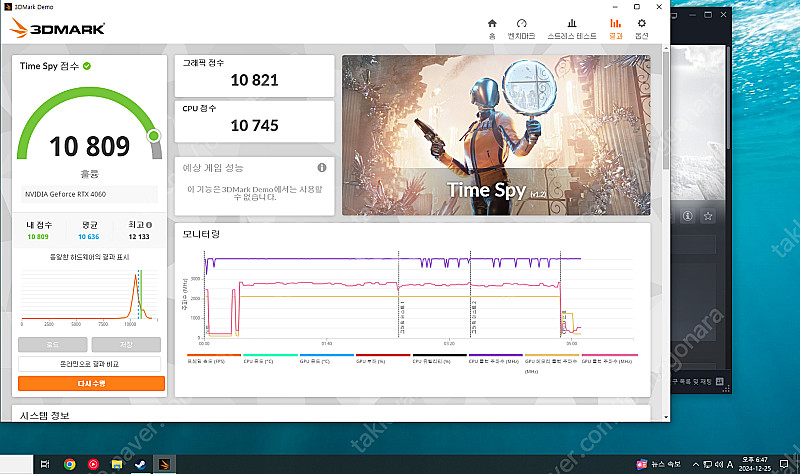Image resolution: width=800 pixels, height=474 pixels.
Task: Open Steam from the taskbar
Action: click(140, 464)
